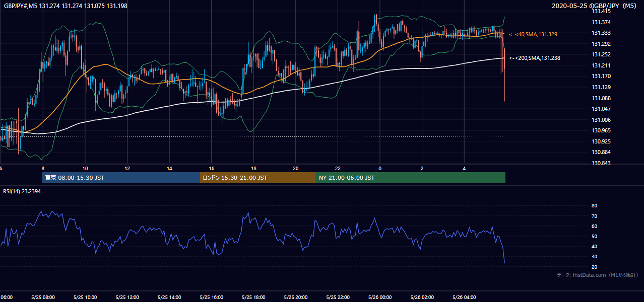Click the 5/26 02:00 date axis label
644x302 pixels.
click(422, 297)
